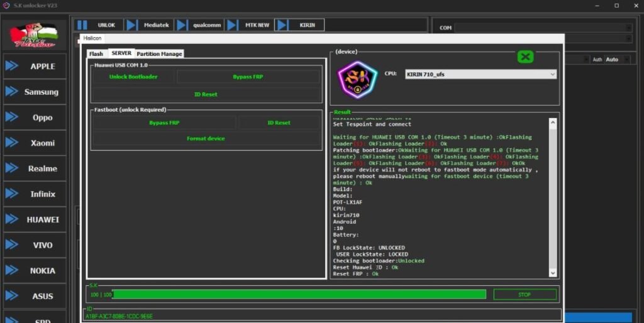Click ID Reset under Huawei USB COM 1.0
Viewport: 644px width, 323px height.
[x=206, y=94]
